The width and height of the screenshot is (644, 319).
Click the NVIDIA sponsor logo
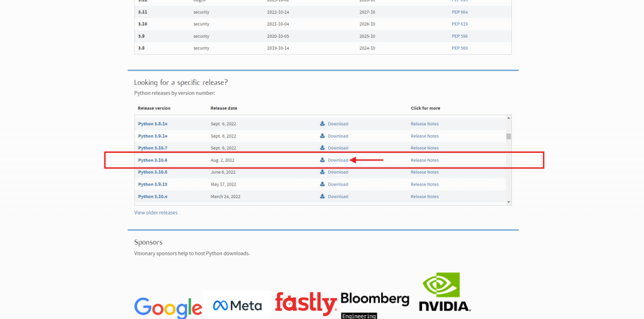(445, 293)
